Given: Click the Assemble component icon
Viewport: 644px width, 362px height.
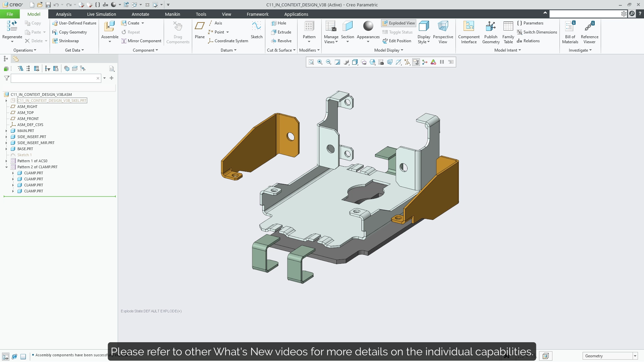Looking at the screenshot, I should pyautogui.click(x=110, y=26).
